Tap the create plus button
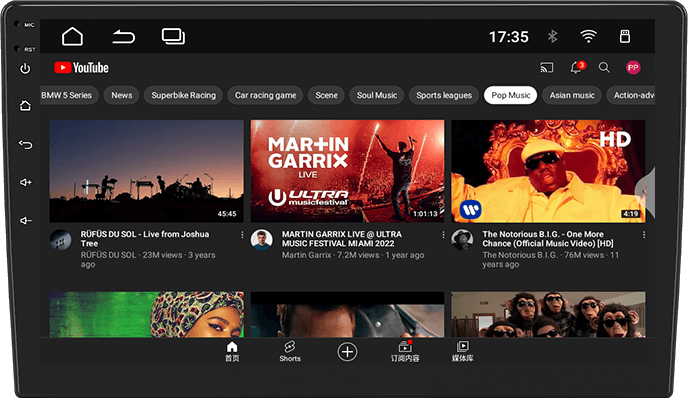Screen dimensions: 688x398 [347, 352]
